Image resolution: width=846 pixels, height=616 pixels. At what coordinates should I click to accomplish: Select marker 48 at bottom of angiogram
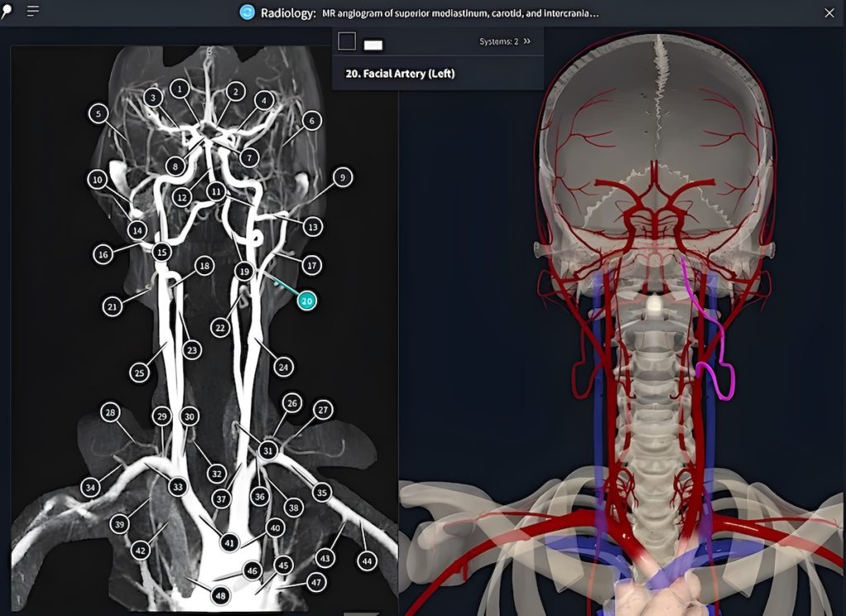point(220,594)
